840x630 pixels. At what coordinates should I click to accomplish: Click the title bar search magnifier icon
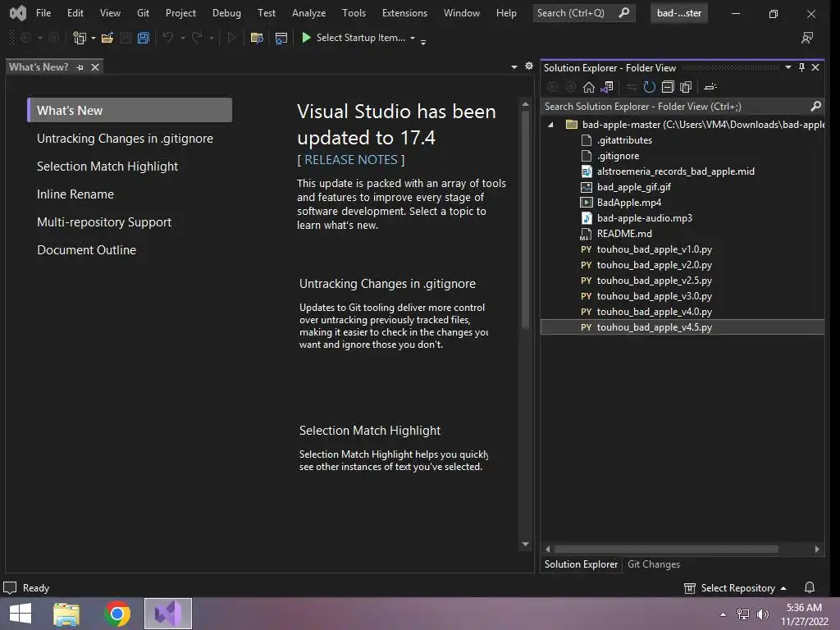pos(623,12)
